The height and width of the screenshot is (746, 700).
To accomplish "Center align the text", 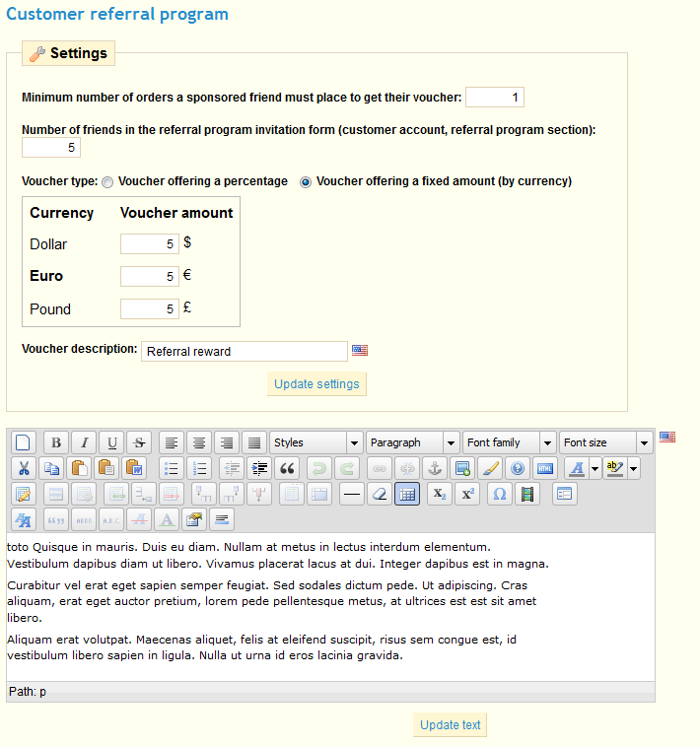I will click(x=199, y=442).
